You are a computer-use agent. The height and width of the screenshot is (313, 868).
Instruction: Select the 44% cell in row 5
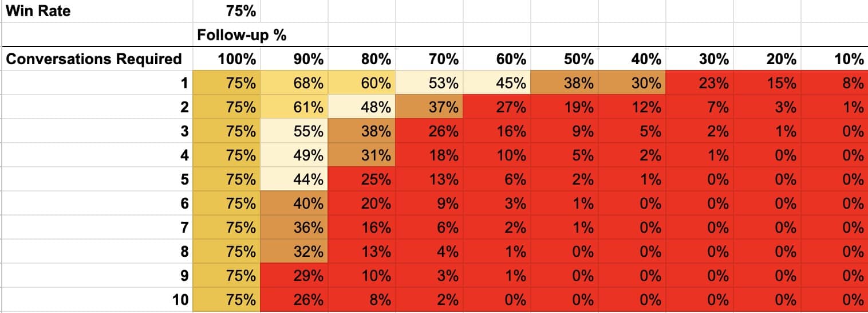(294, 179)
